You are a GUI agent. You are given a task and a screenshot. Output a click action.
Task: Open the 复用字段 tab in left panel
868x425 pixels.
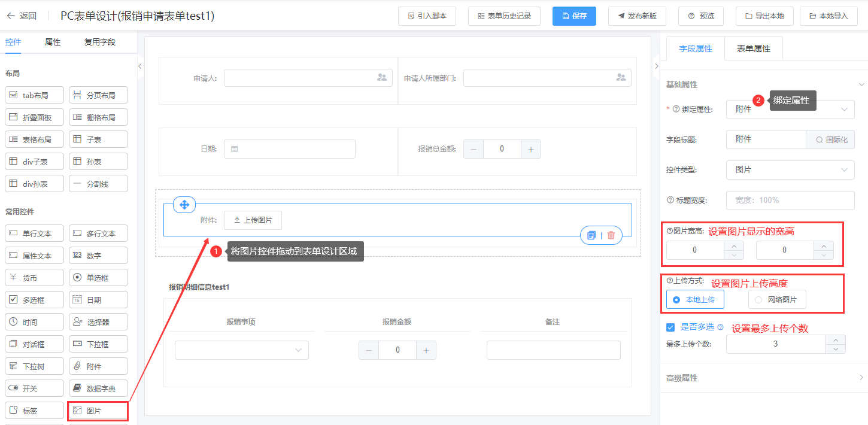pos(99,42)
